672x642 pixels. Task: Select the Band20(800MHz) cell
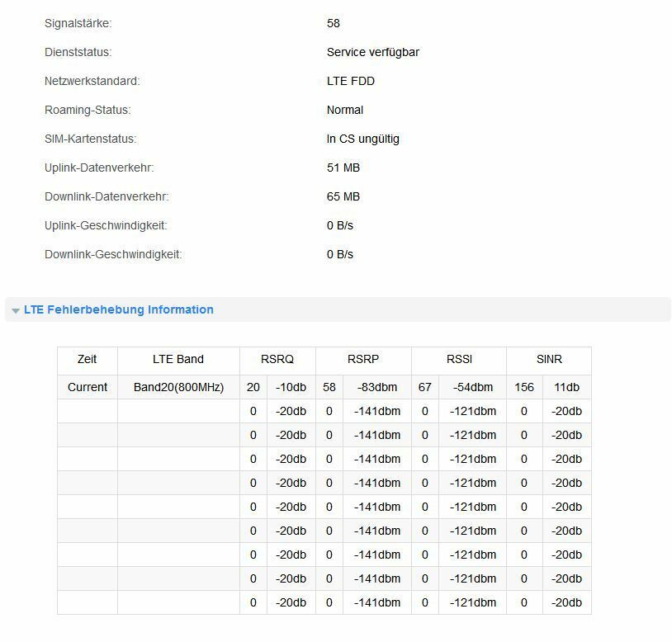[178, 387]
